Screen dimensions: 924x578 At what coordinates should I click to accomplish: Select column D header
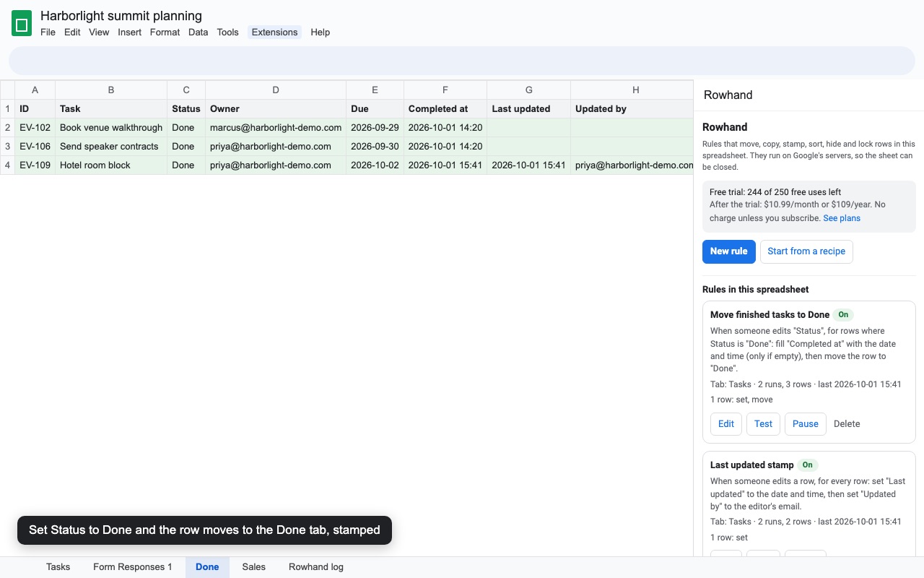276,90
